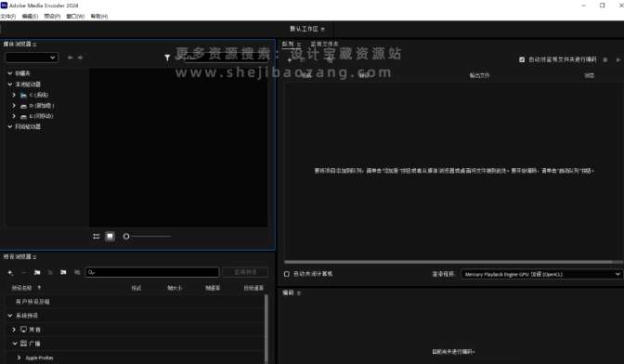Collapse the 广播 broadcast preset group
Screen dimensions: 624x364
tap(14, 344)
